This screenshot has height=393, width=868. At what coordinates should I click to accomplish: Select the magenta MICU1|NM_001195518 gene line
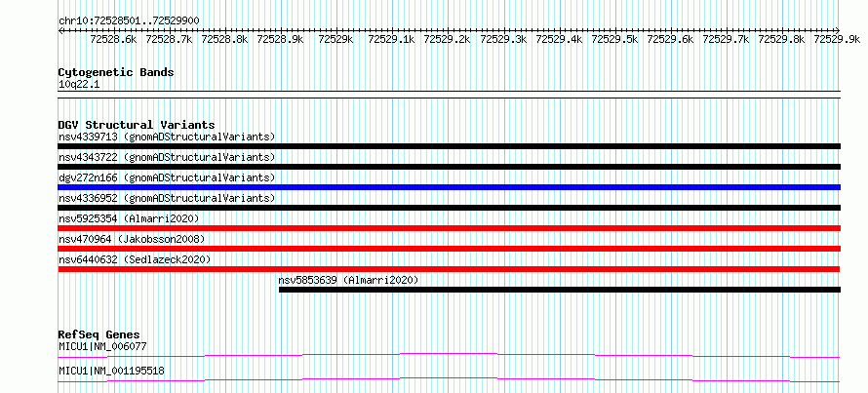[449, 379]
